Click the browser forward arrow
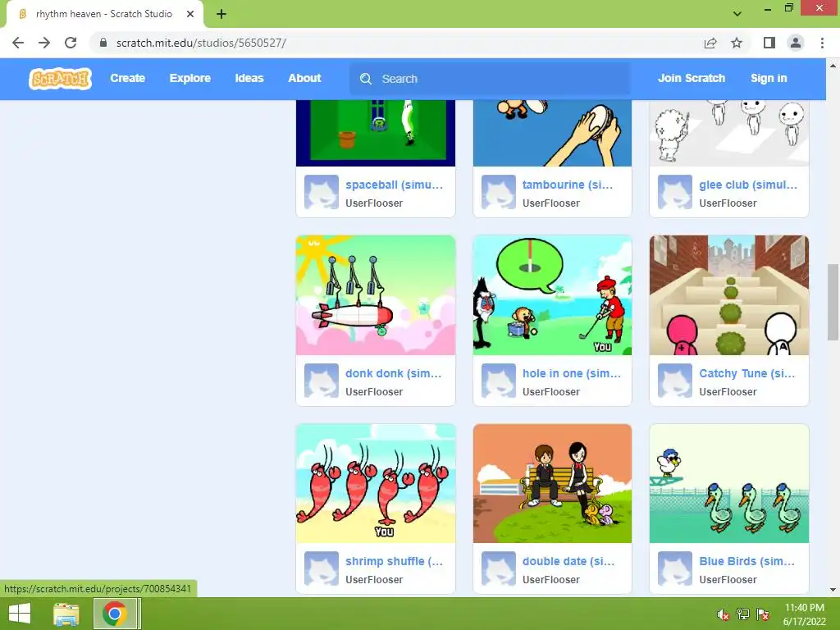840x630 pixels. tap(44, 43)
